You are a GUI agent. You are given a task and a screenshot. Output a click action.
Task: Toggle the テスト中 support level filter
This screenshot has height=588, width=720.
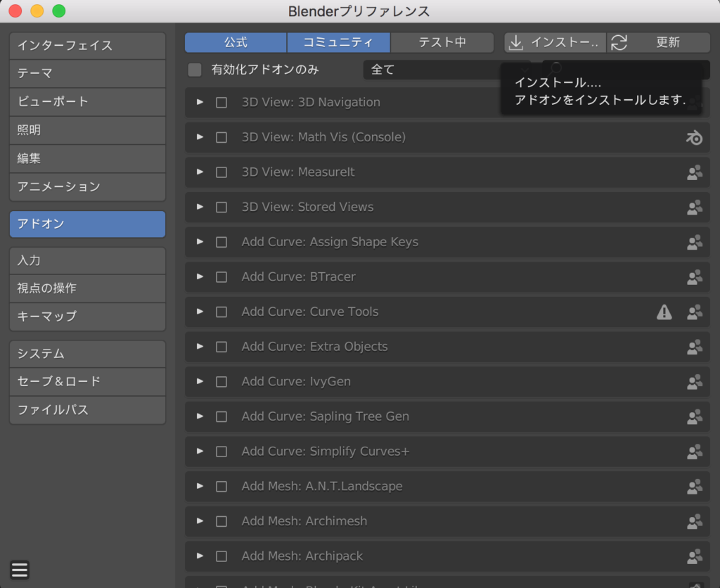point(442,42)
